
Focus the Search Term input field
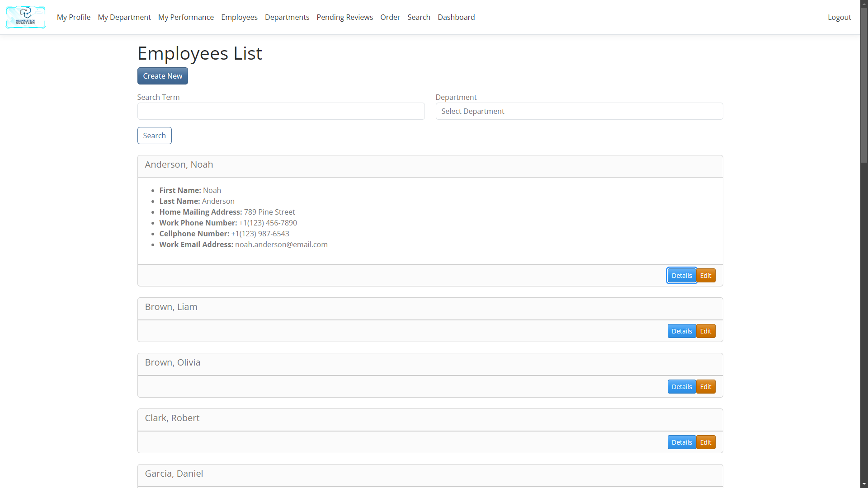point(281,111)
